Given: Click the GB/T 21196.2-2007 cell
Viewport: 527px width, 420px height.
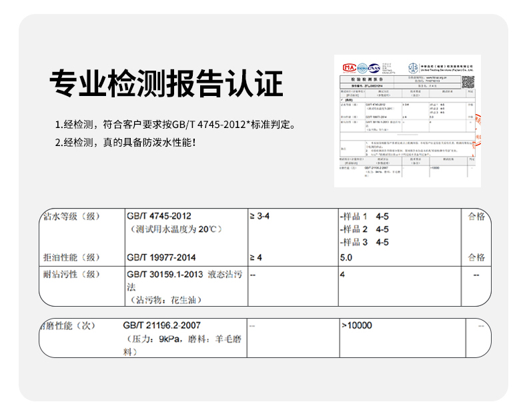Looking at the screenshot, I should 161,325.
